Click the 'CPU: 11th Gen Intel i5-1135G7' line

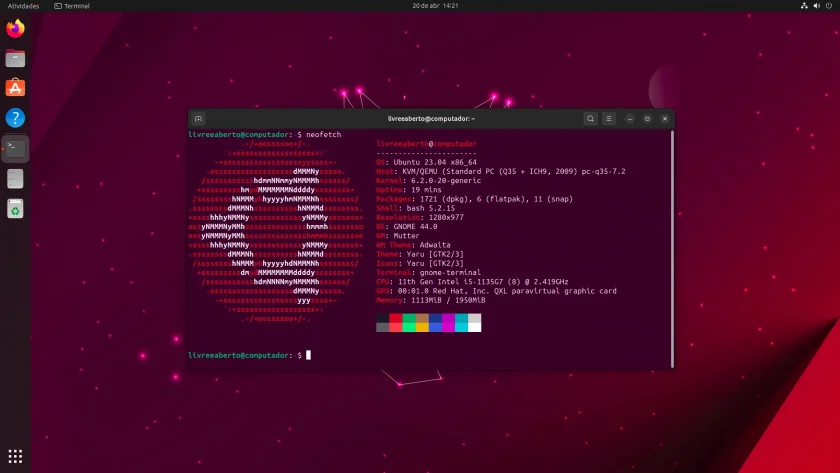click(472, 282)
